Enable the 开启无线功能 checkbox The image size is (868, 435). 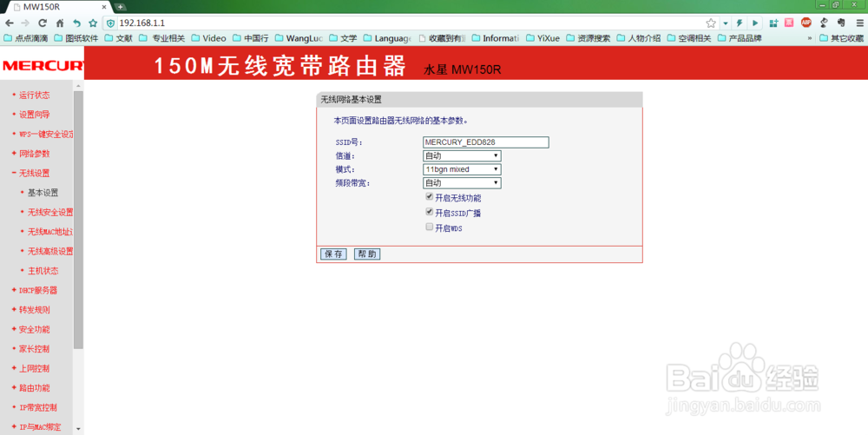click(429, 196)
